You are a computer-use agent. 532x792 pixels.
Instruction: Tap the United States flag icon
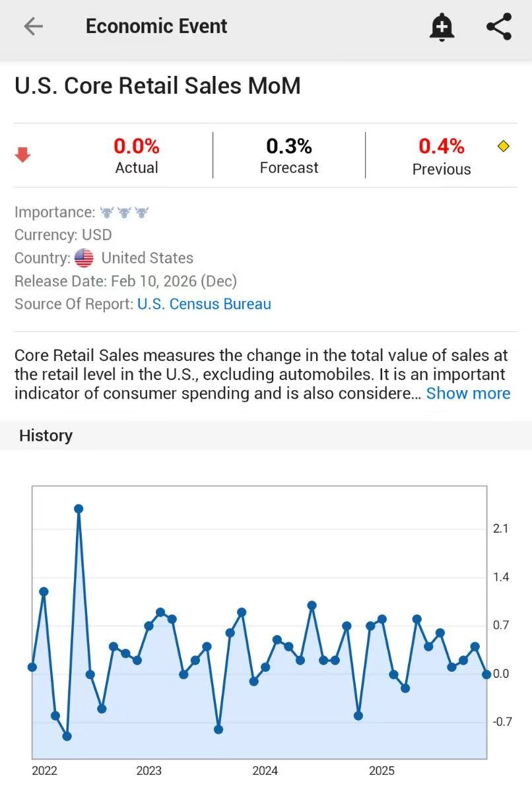[84, 258]
